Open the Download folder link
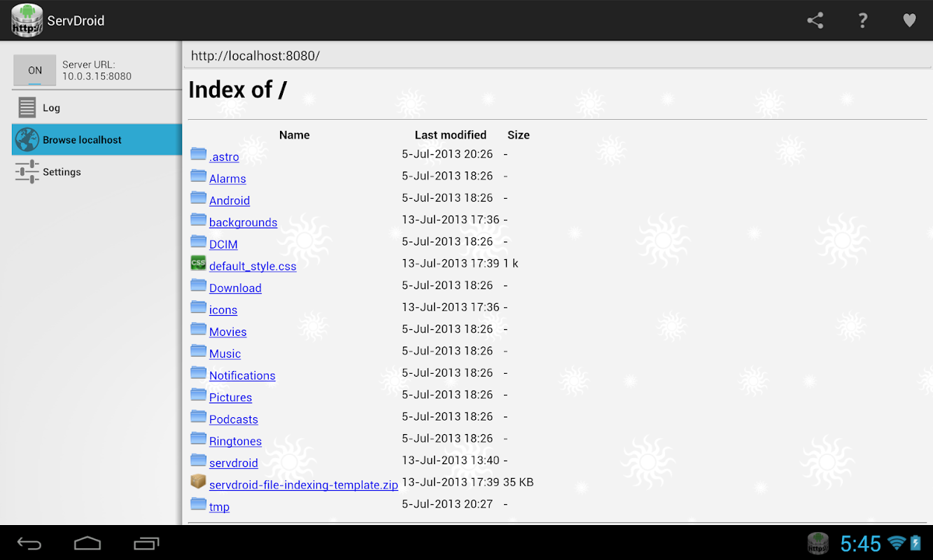The width and height of the screenshot is (933, 560). pos(235,288)
